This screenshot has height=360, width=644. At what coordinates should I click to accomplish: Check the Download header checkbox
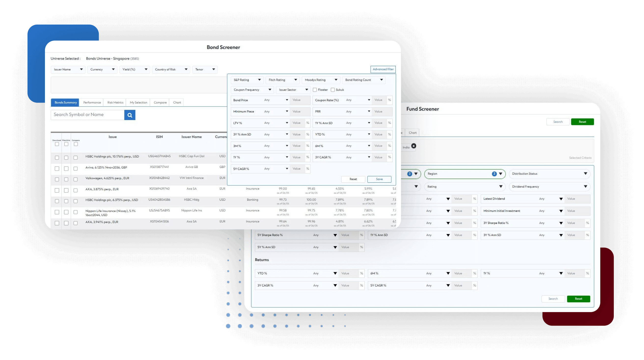click(x=57, y=144)
